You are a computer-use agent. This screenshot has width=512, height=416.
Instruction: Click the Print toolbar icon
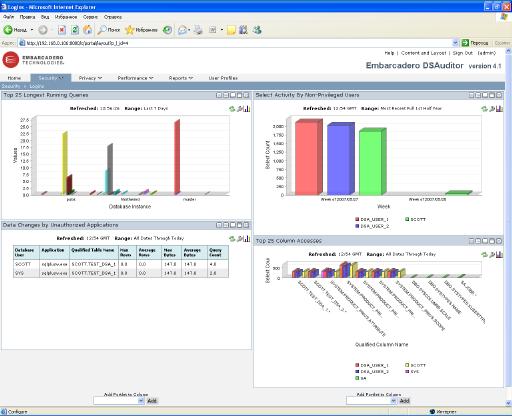(198, 30)
